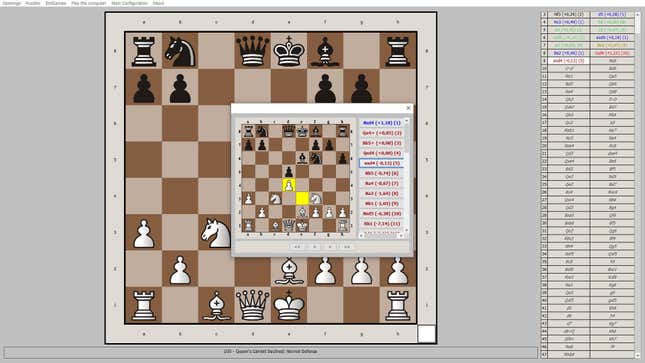Viewport: 645px width, 363px height.
Task: Select move 9 white entry in move list
Action: pyautogui.click(x=568, y=60)
